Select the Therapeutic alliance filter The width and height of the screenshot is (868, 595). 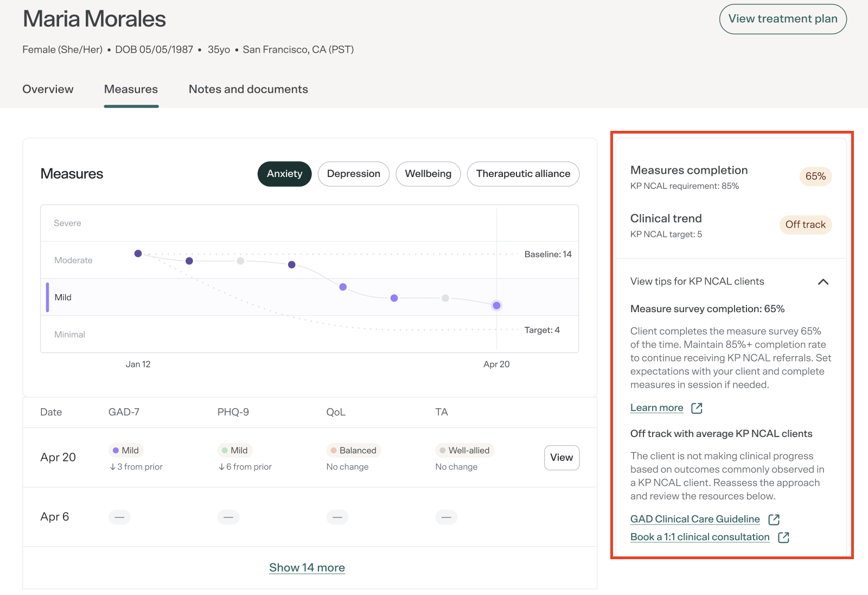point(523,174)
